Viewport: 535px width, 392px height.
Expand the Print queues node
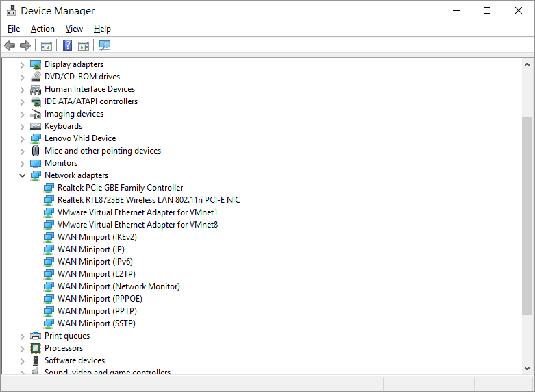tap(22, 336)
